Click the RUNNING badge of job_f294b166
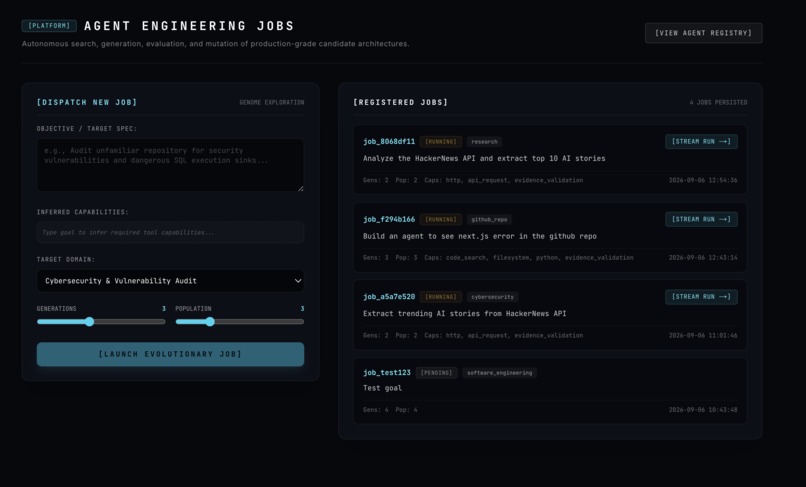The width and height of the screenshot is (806, 487). point(441,219)
